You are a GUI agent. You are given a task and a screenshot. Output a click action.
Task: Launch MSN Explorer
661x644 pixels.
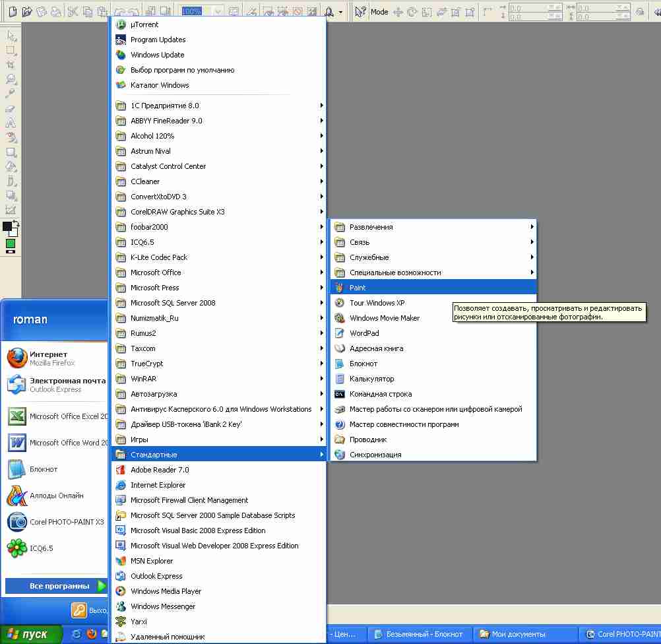point(218,561)
